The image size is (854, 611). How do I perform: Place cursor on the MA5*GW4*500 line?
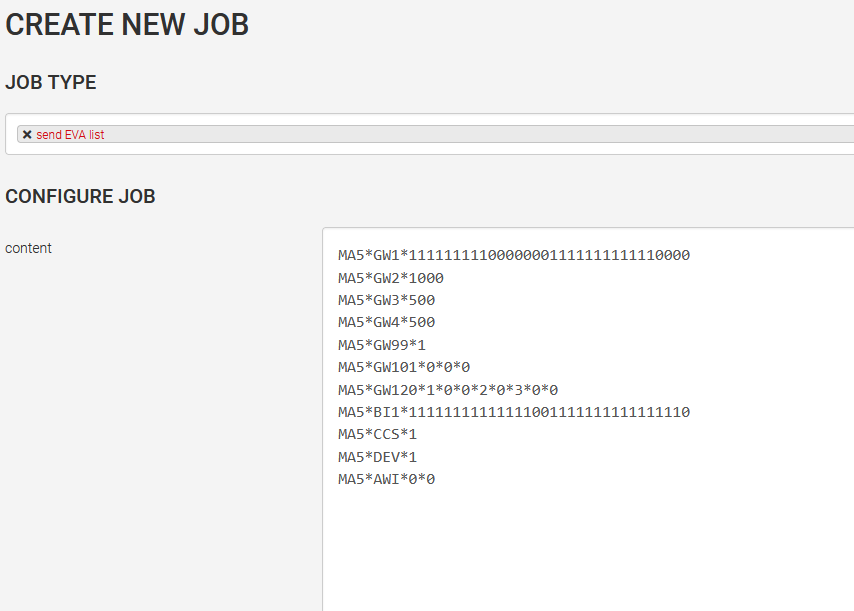[x=386, y=322]
